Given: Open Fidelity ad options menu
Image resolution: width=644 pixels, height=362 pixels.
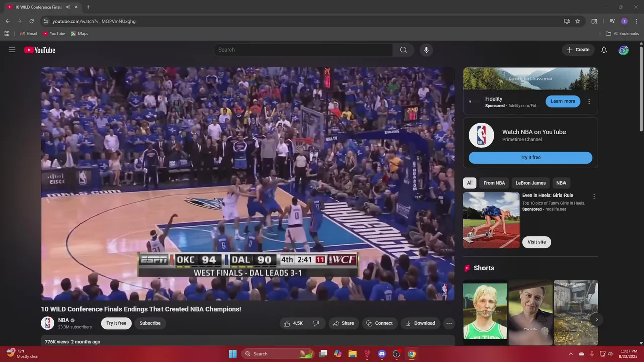Looking at the screenshot, I should 589,101.
